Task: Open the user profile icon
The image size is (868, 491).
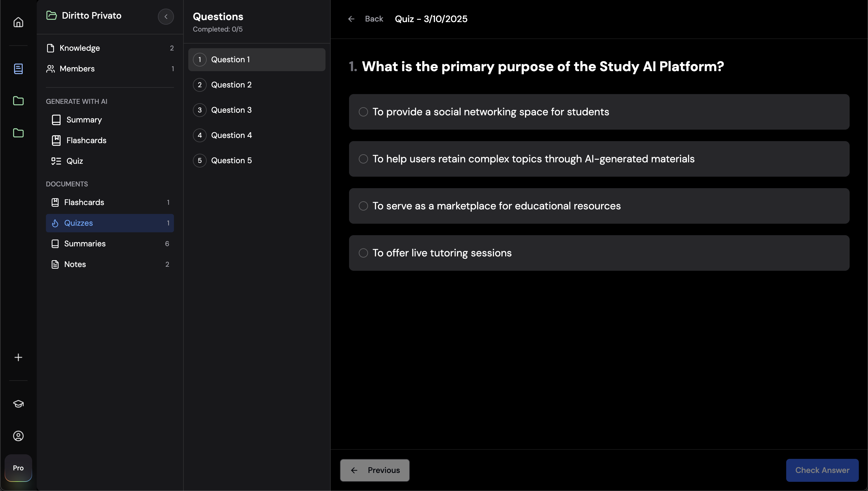Action: 18,436
